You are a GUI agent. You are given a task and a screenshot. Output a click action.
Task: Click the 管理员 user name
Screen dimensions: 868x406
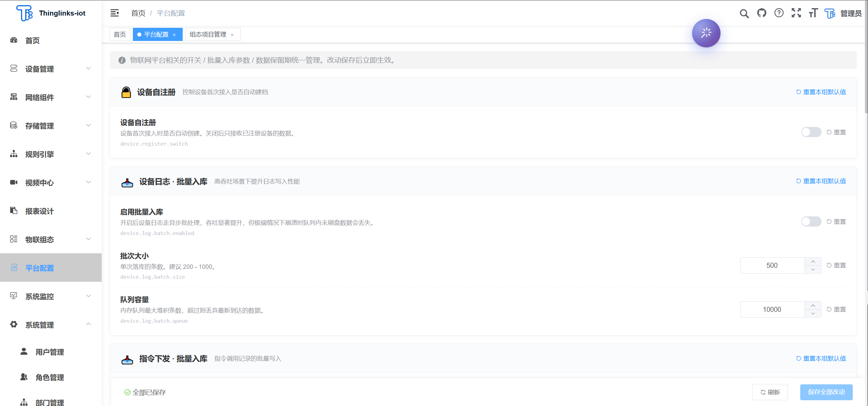point(851,13)
